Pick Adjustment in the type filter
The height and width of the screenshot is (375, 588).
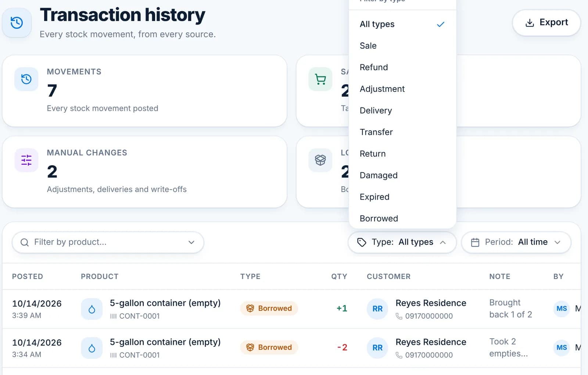click(x=402, y=89)
